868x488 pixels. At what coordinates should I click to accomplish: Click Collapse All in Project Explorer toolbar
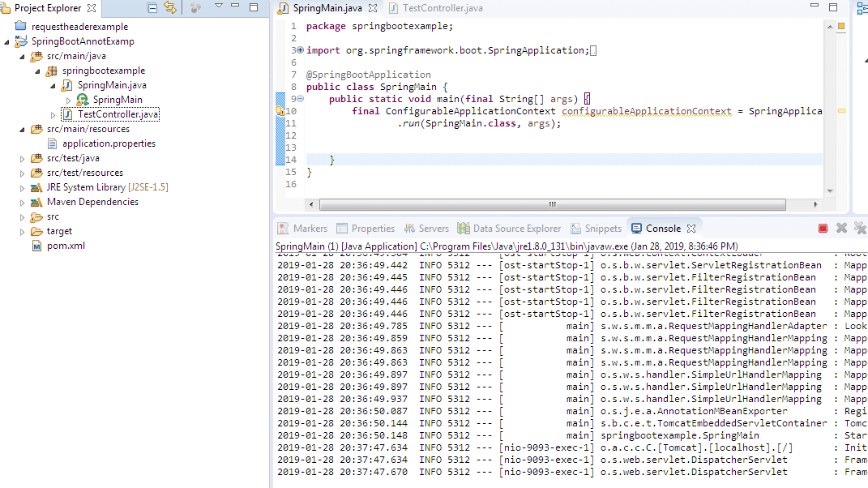click(x=152, y=8)
